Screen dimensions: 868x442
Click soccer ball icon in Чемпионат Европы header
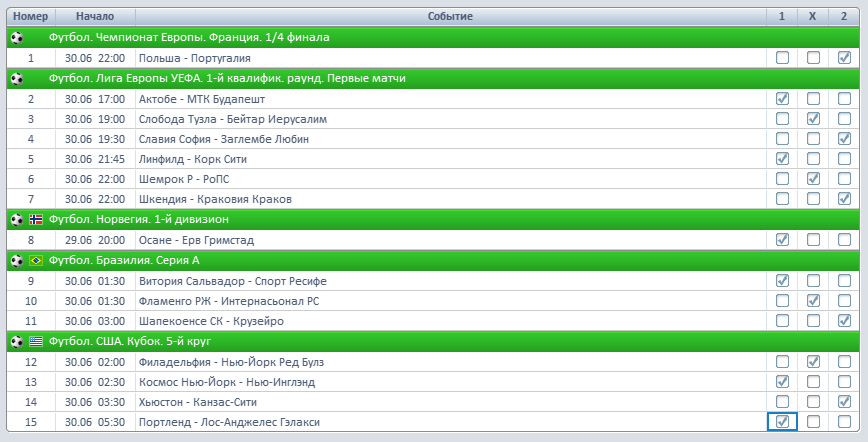coord(17,38)
